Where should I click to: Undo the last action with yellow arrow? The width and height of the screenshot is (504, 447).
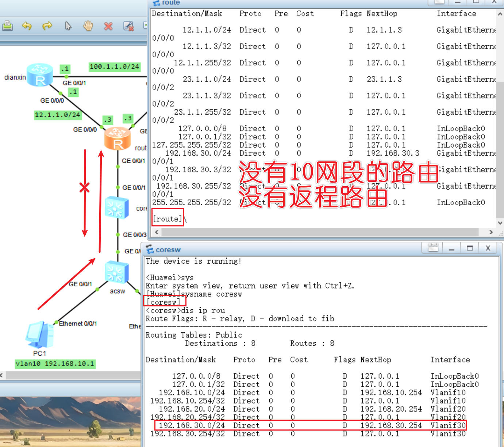point(27,26)
